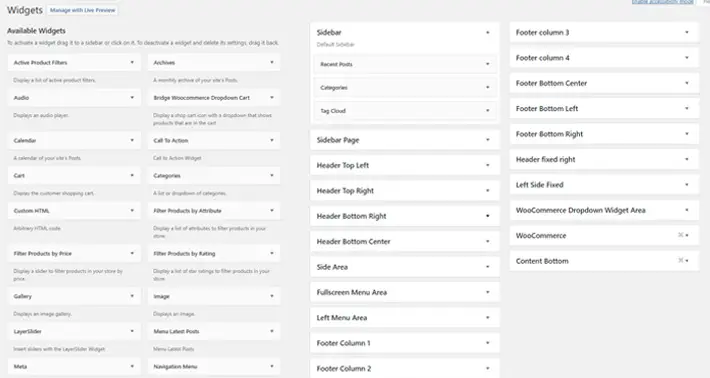Open the Fullscreen Menu Area panel
710x378 pixels.
click(405, 292)
